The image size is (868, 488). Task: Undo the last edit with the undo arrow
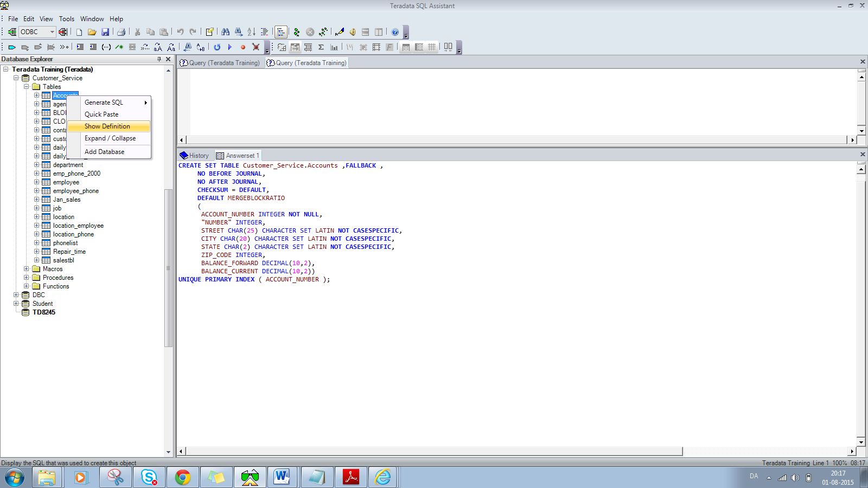tap(179, 32)
